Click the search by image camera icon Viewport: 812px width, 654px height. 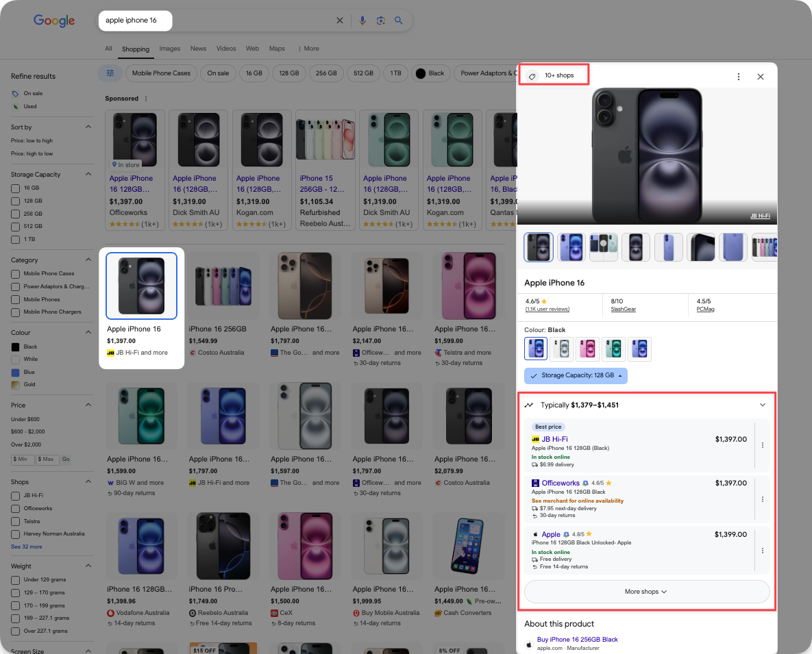[380, 21]
